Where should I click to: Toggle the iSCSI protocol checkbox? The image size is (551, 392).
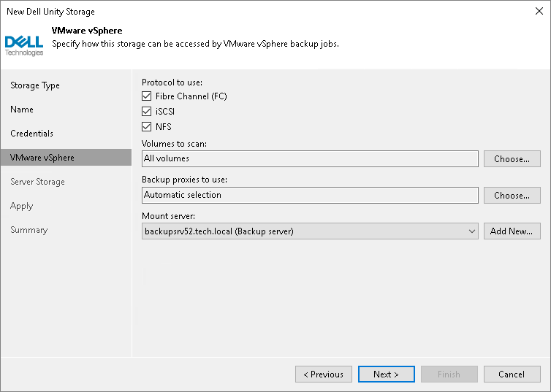[147, 112]
